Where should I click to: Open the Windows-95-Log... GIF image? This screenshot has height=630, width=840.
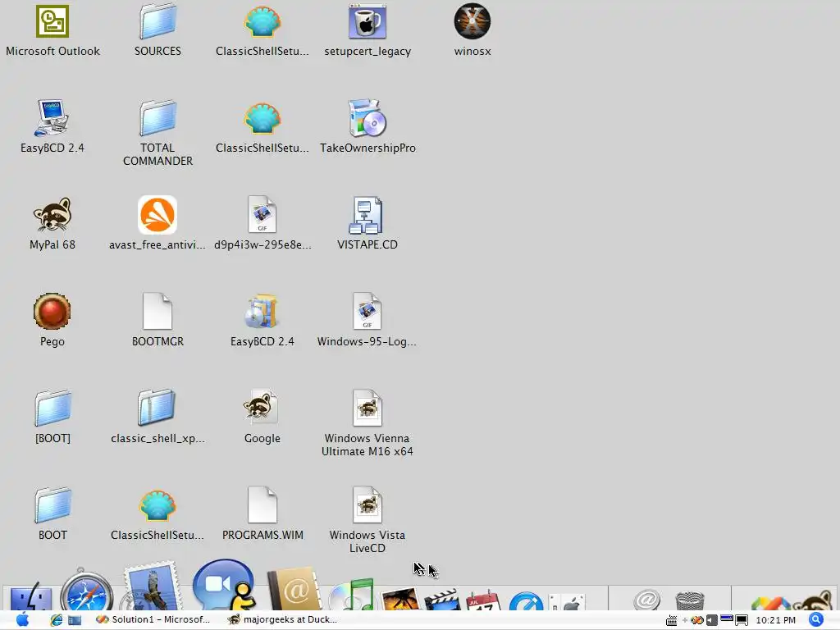coord(367,321)
